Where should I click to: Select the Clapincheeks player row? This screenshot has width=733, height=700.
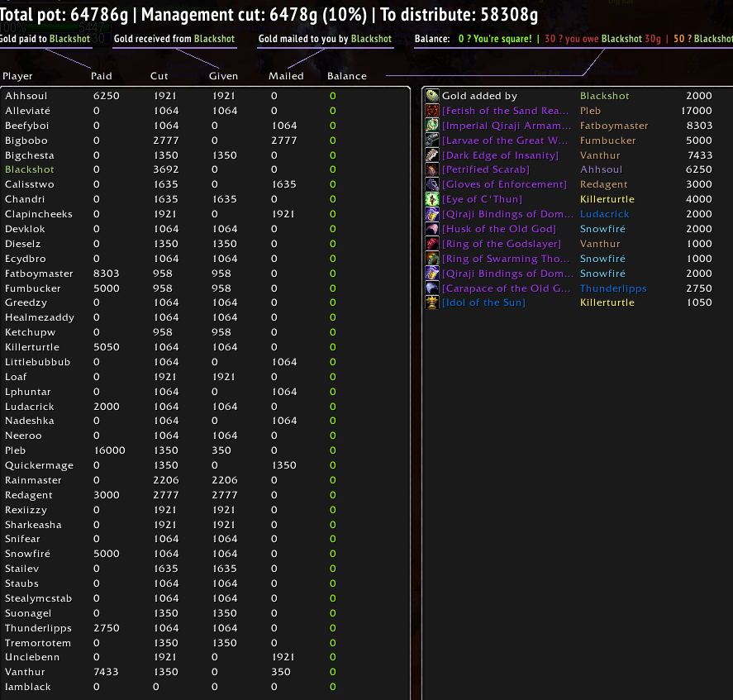pyautogui.click(x=205, y=214)
